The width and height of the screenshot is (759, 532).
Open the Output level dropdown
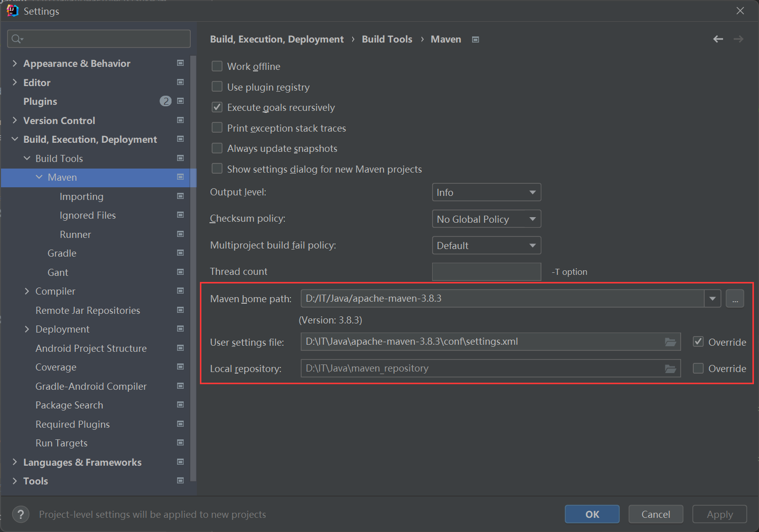coord(486,192)
